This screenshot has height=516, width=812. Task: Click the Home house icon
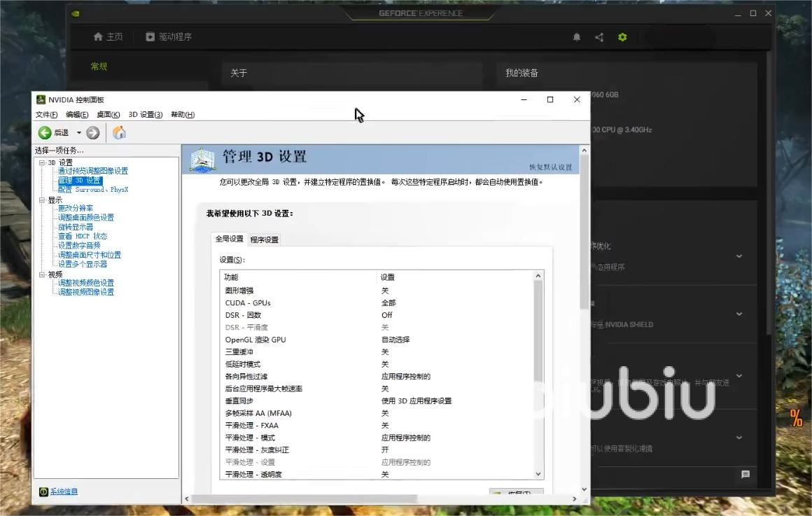[120, 133]
